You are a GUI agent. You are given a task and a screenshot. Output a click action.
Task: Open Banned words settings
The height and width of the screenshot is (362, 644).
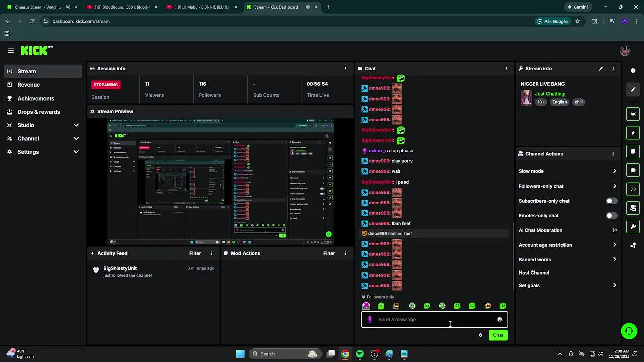568,260
